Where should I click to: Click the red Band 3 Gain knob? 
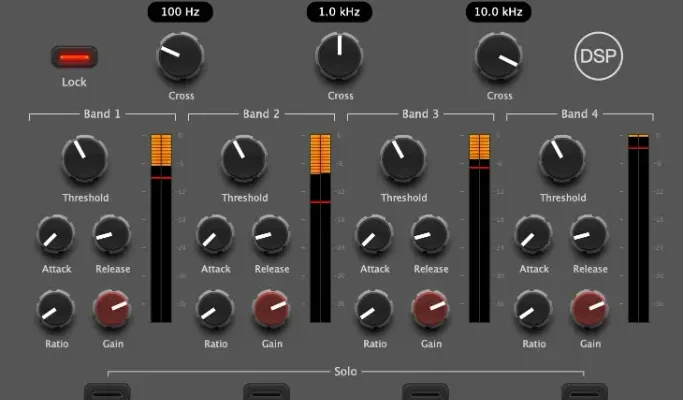click(431, 310)
